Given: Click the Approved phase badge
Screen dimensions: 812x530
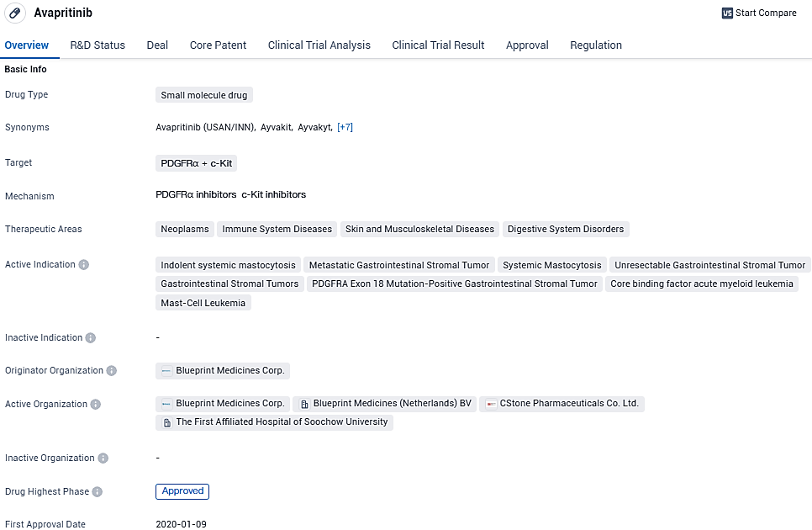Looking at the screenshot, I should pyautogui.click(x=182, y=491).
